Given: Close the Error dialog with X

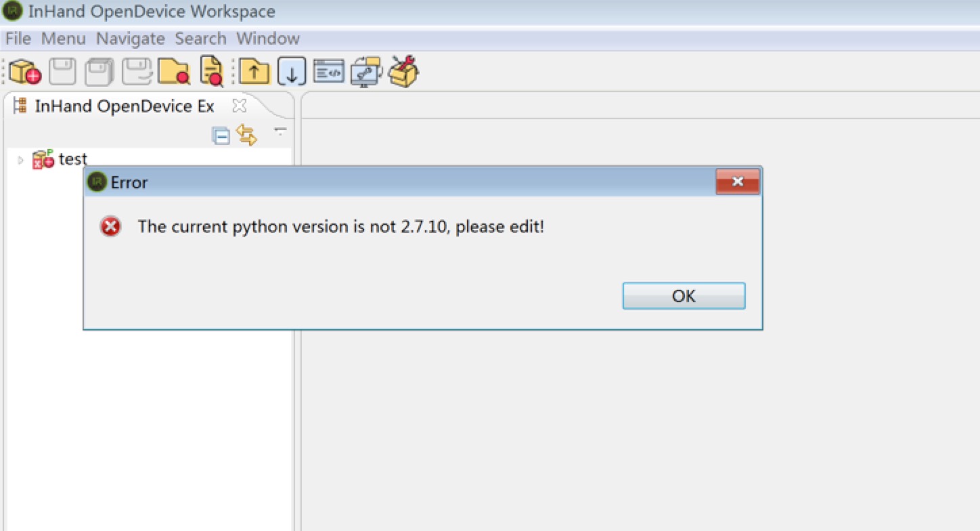Looking at the screenshot, I should tap(738, 182).
